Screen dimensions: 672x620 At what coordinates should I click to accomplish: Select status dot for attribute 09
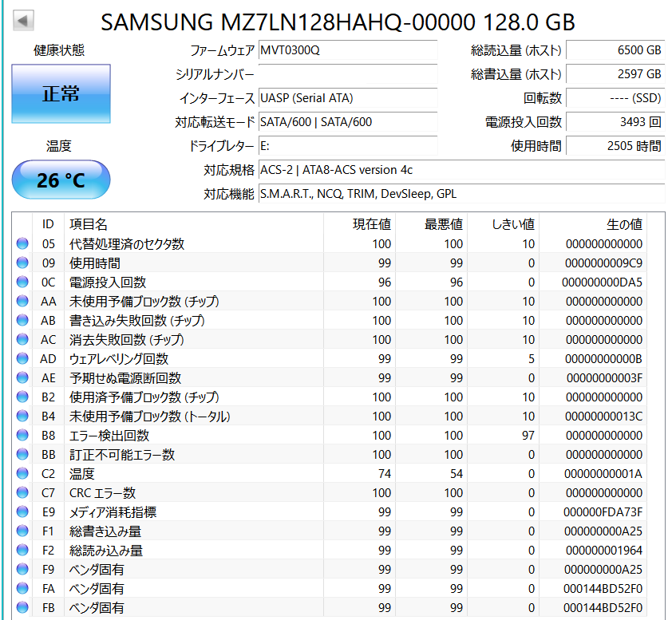[x=22, y=263]
